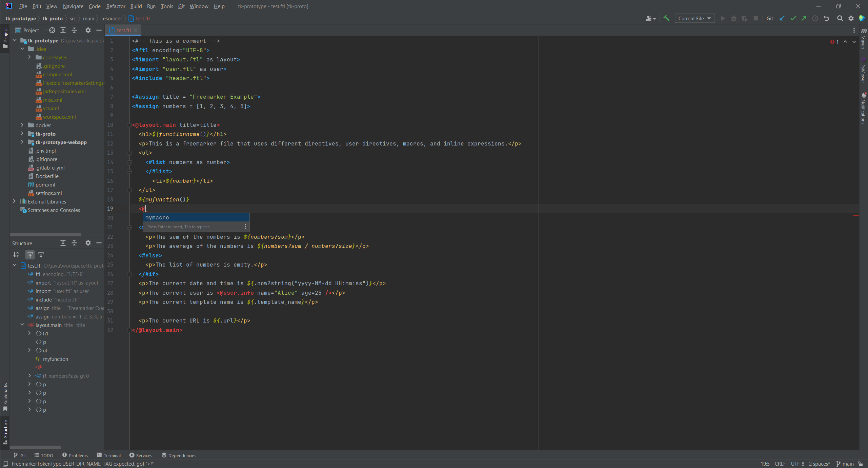This screenshot has width=868, height=468.
Task: Expand the docker folder
Action: coord(22,125)
